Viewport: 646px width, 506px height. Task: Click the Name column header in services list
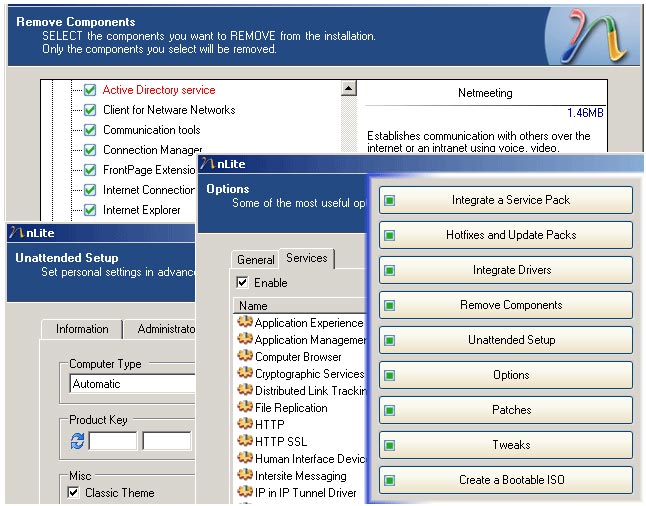tap(300, 306)
